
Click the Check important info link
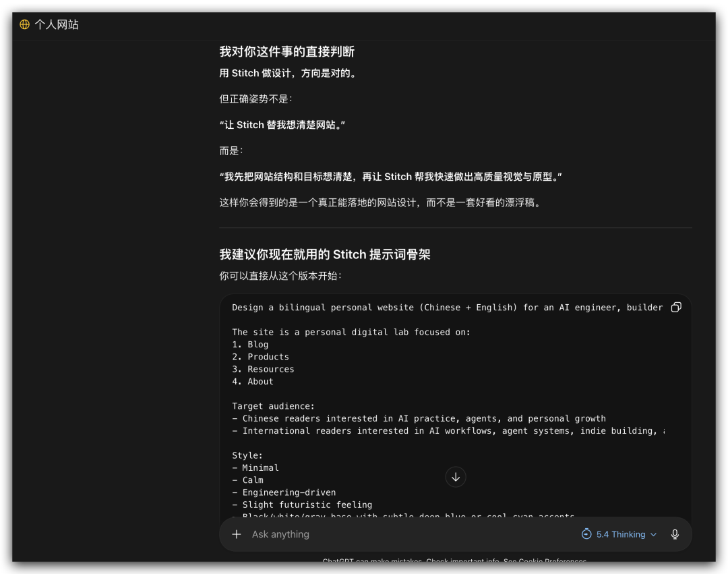click(x=462, y=561)
